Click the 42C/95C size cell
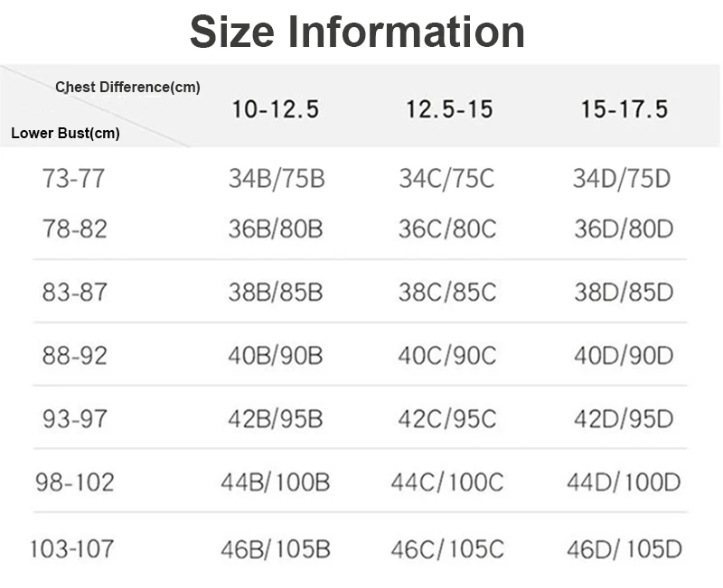Viewport: 723px width, 588px height. tap(447, 419)
